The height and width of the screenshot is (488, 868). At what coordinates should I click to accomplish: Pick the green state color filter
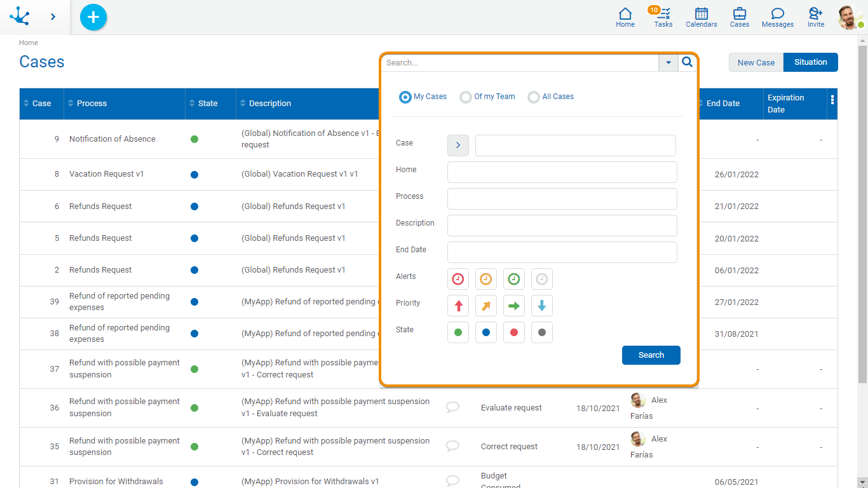click(x=458, y=332)
